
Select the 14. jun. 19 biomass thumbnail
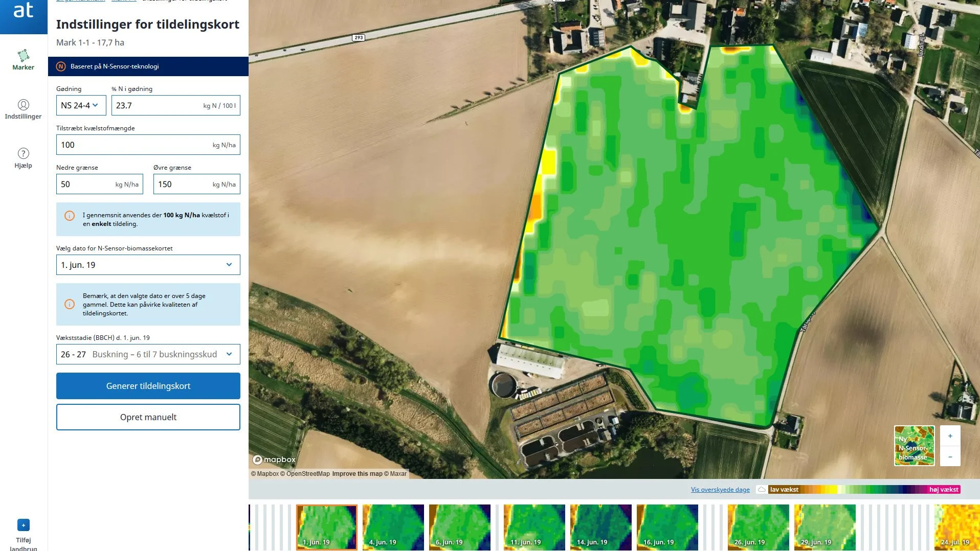click(x=601, y=527)
